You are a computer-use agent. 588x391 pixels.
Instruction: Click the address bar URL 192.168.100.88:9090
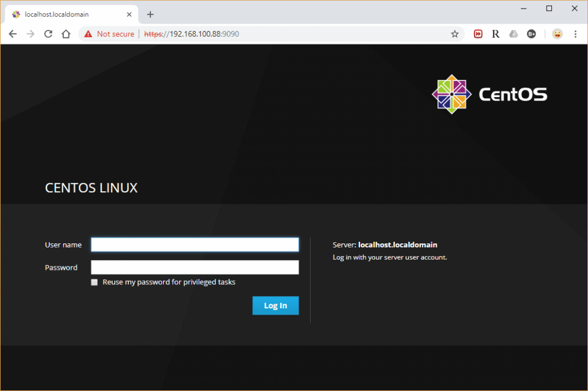click(x=192, y=34)
